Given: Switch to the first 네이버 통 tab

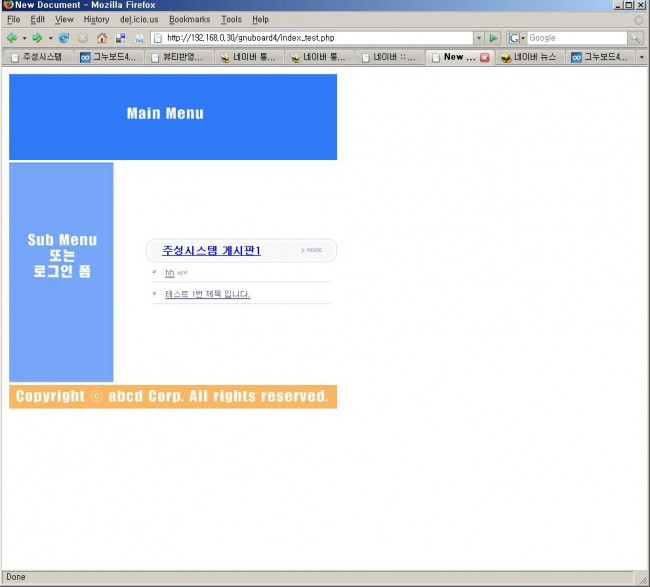Looking at the screenshot, I should [249, 57].
